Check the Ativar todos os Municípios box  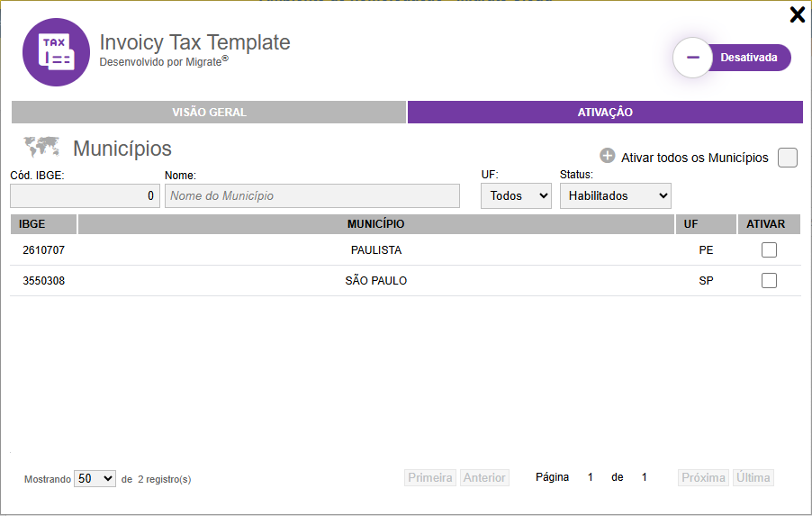(x=788, y=158)
